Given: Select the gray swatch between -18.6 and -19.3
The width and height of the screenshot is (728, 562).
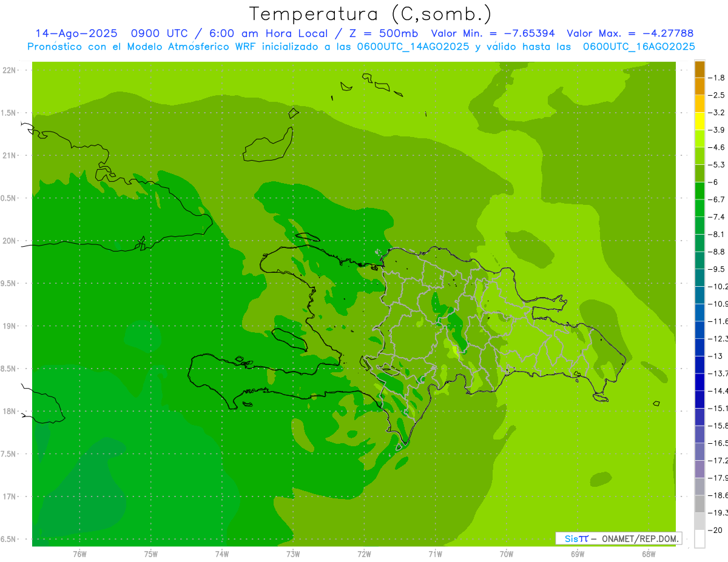Looking at the screenshot, I should click(x=699, y=504).
